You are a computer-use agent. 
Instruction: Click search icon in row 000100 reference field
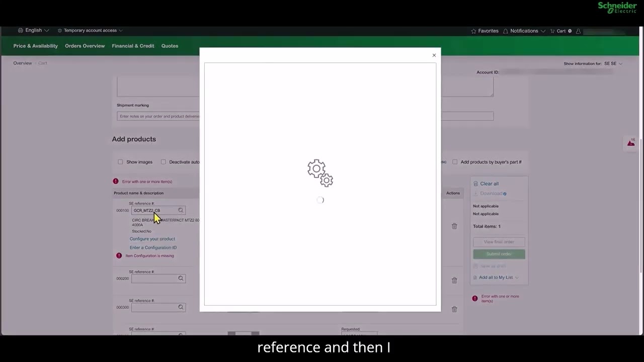coord(181,210)
